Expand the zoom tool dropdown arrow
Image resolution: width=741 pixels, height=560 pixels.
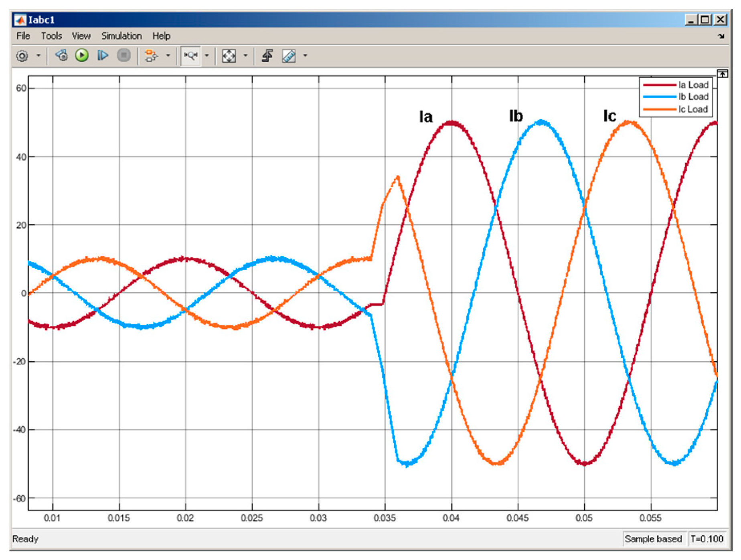pos(207,56)
